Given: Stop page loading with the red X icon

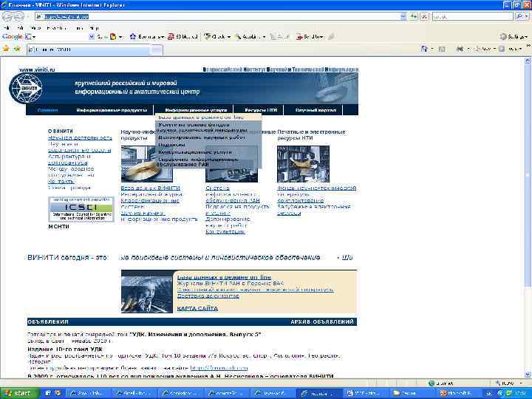Looking at the screenshot, I should (x=424, y=16).
